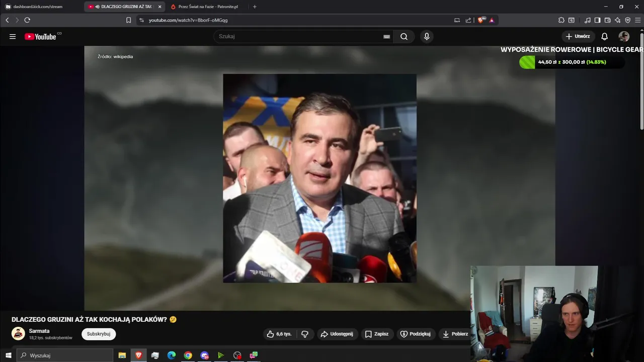The height and width of the screenshot is (362, 644).
Task: Subscribe to Sarmata with Subskrybuj button
Action: tap(99, 334)
